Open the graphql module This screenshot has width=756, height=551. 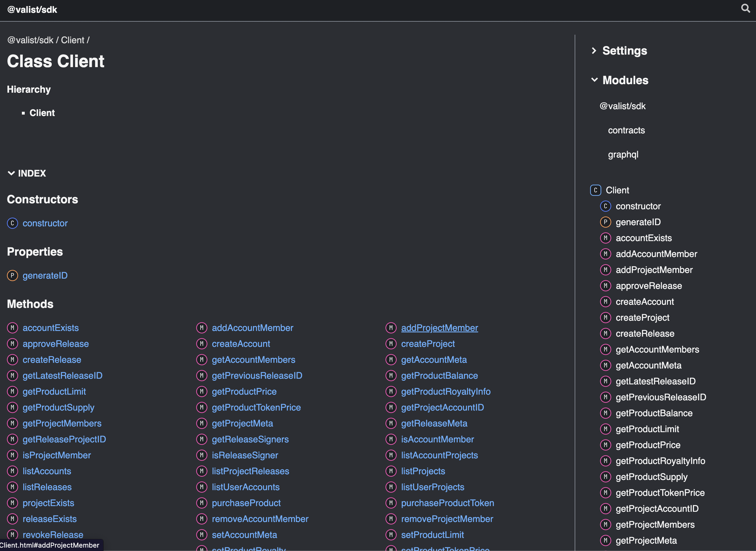click(623, 155)
